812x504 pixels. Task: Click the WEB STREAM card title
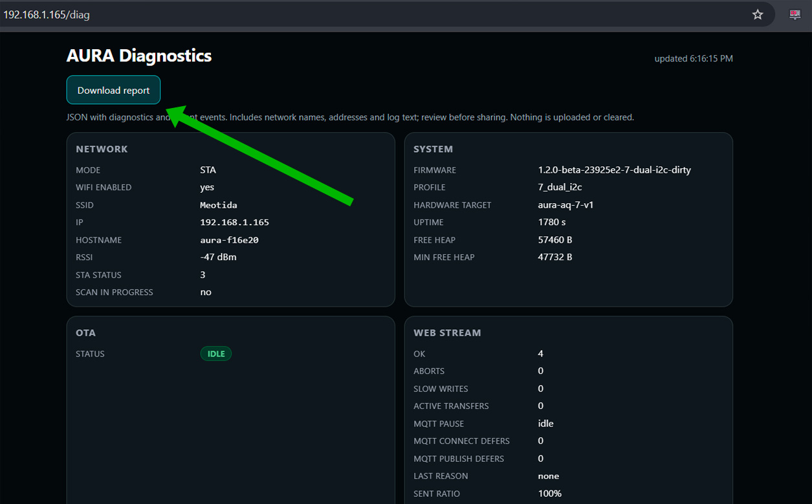[x=447, y=333]
